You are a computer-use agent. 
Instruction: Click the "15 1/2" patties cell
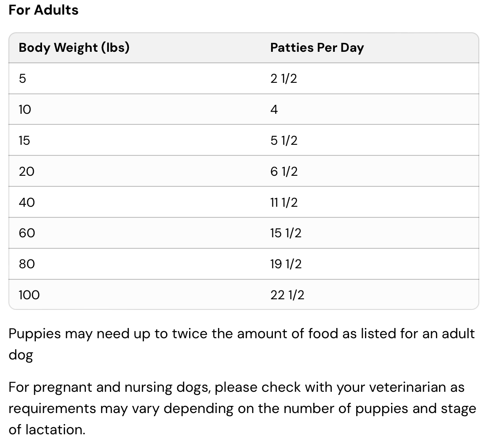click(x=286, y=233)
